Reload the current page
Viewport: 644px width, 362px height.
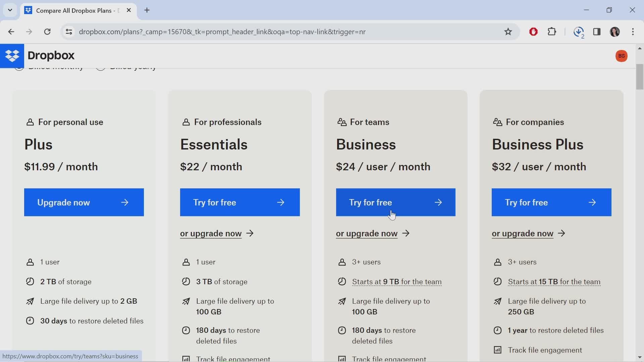click(x=47, y=32)
